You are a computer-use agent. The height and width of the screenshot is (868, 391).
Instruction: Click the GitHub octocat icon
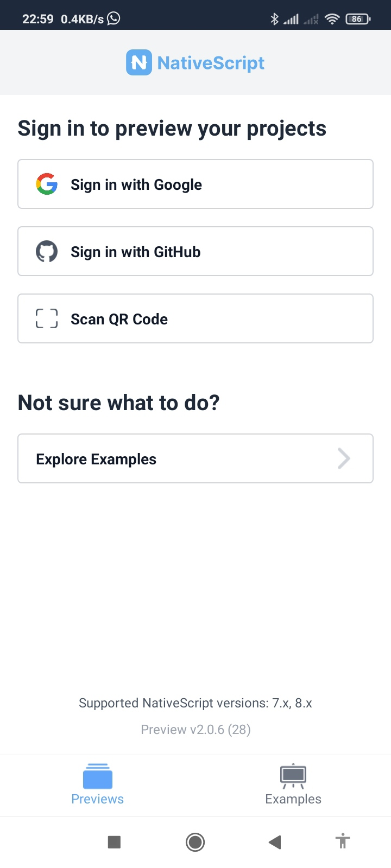point(47,252)
